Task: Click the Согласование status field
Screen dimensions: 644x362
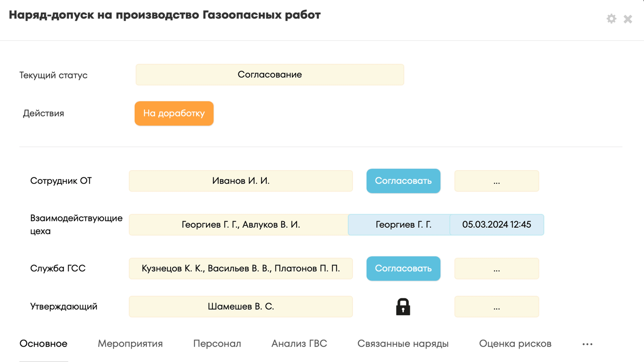Action: coord(270,75)
